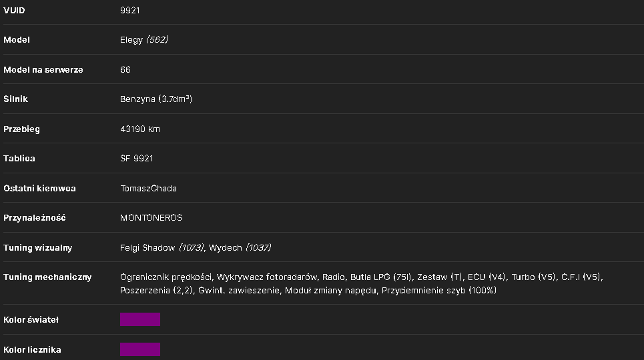
Task: Click the Kolor licznika row label
Action: tap(32, 350)
